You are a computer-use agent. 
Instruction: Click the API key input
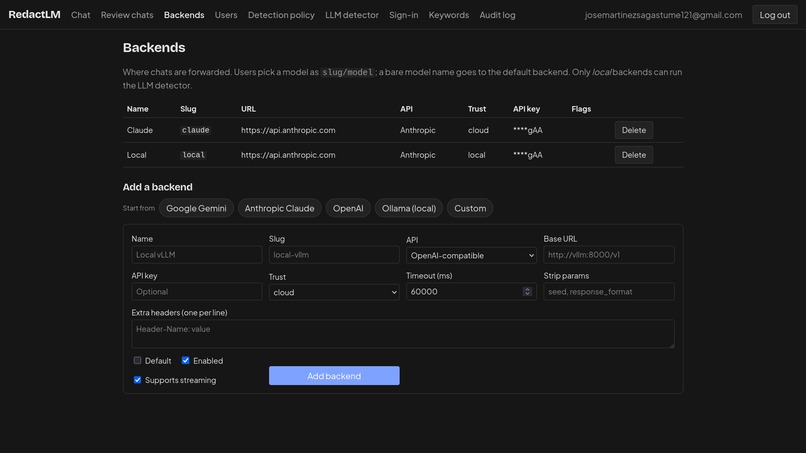197,292
